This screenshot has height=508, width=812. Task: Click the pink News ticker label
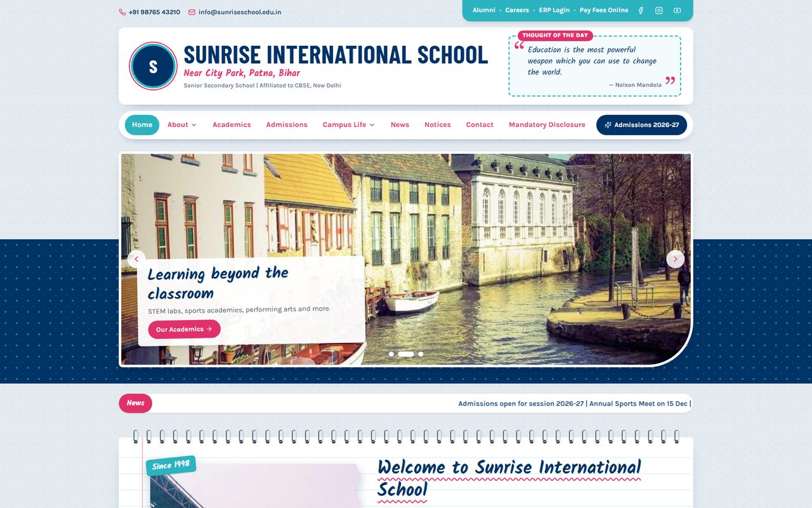point(135,403)
